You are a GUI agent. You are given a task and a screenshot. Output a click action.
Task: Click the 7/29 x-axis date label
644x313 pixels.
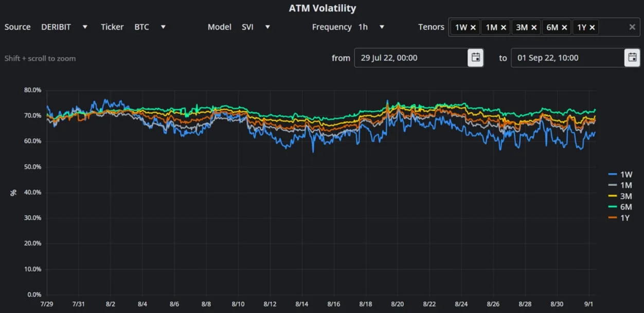click(47, 304)
